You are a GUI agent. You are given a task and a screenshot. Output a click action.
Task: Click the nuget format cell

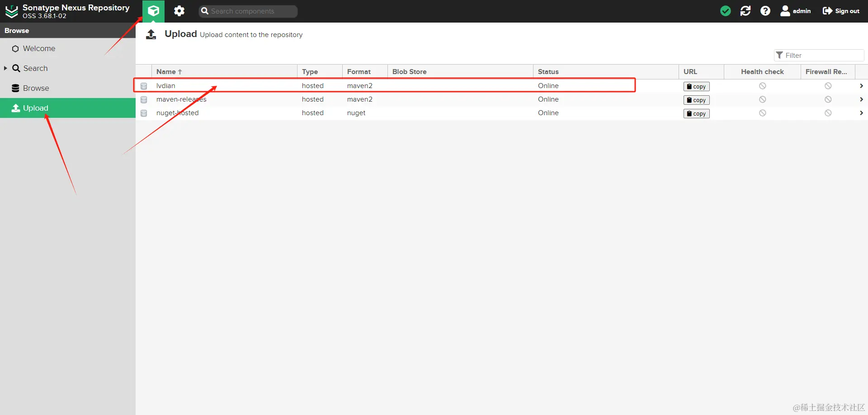[356, 113]
